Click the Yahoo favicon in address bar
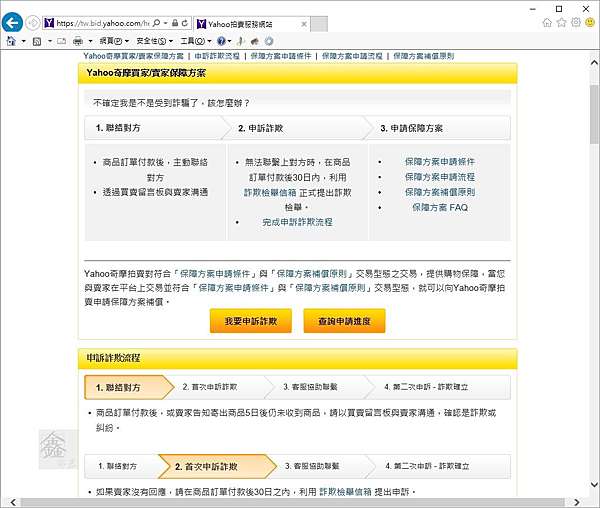The width and height of the screenshot is (600, 508). point(49,23)
